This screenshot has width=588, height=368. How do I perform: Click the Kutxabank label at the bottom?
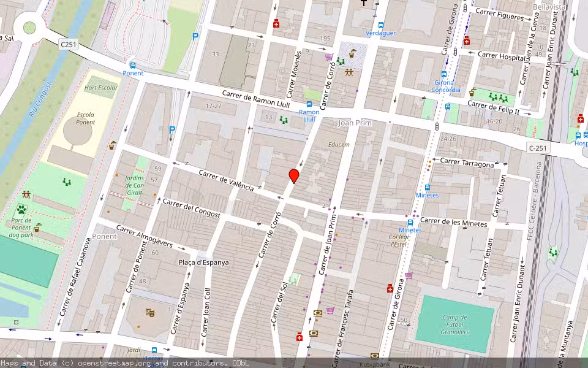(x=375, y=364)
